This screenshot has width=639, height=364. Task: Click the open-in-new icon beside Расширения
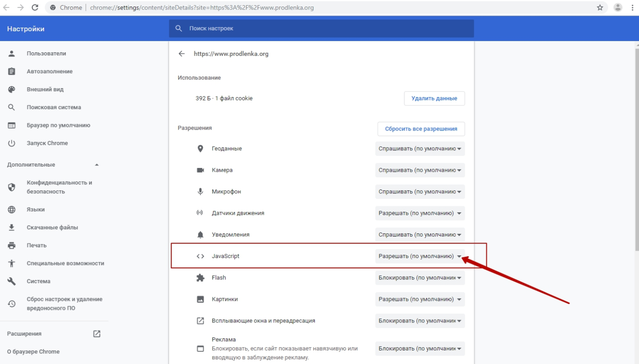97,334
